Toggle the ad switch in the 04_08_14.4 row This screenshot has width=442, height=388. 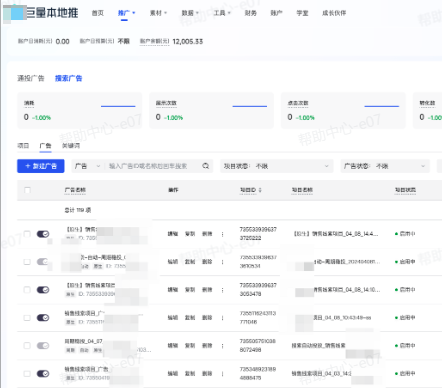[43, 234]
